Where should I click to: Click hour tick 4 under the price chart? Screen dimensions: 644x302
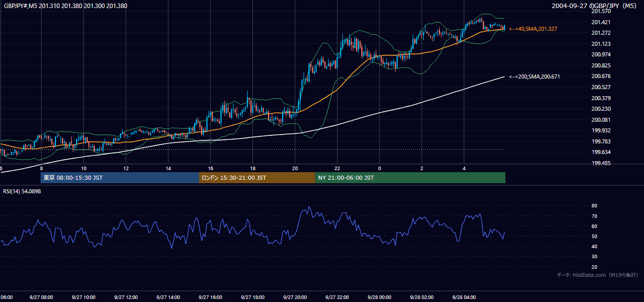click(464, 168)
